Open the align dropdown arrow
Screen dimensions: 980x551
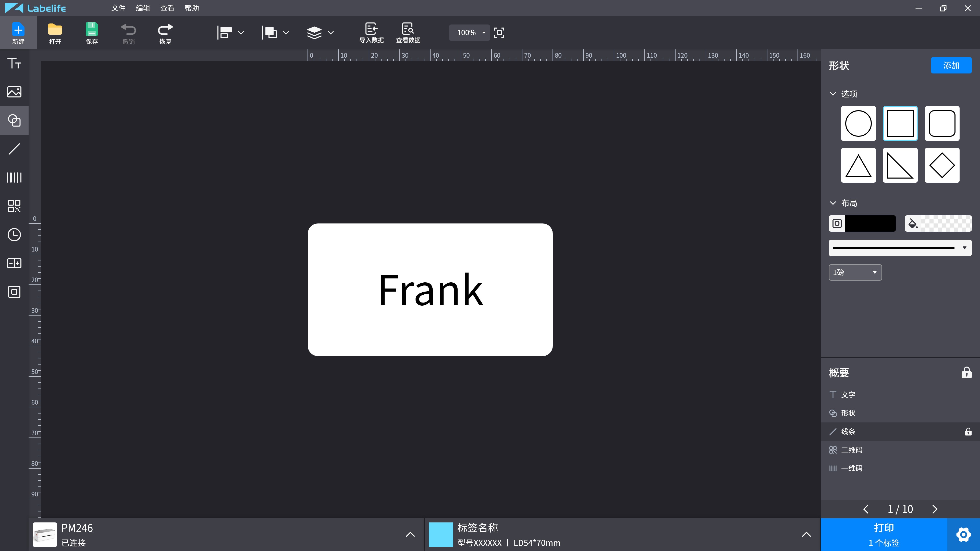(x=241, y=33)
